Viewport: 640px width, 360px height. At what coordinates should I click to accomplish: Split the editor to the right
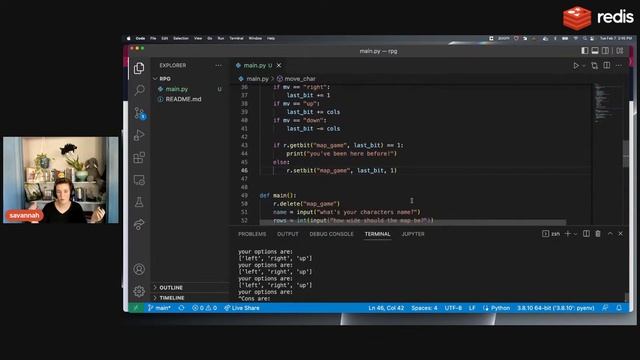click(607, 65)
